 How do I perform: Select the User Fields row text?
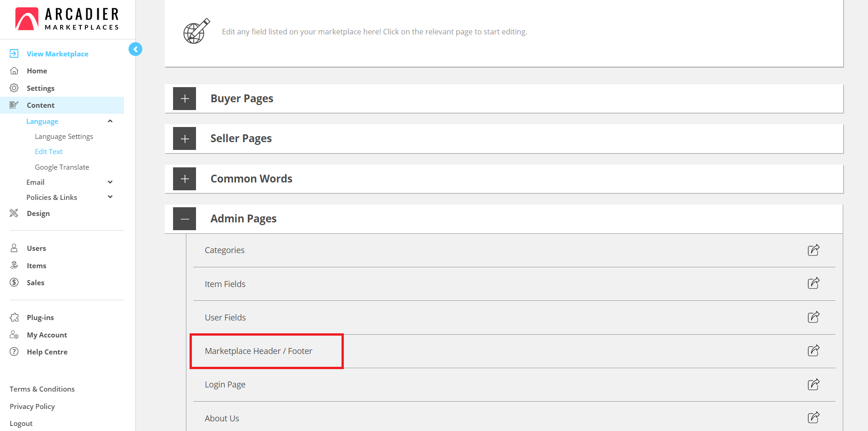point(225,317)
